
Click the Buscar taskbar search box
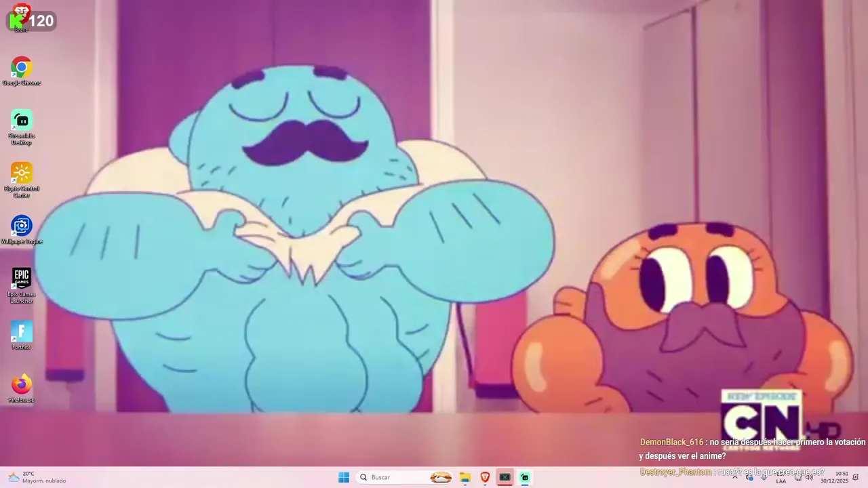coord(405,477)
